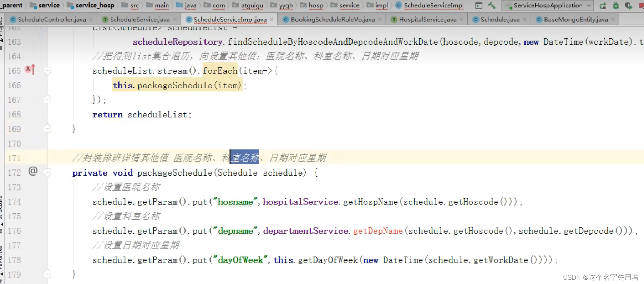Click the 'service' breadcrumb module after parent
This screenshot has height=284, width=644.
click(45, 5)
